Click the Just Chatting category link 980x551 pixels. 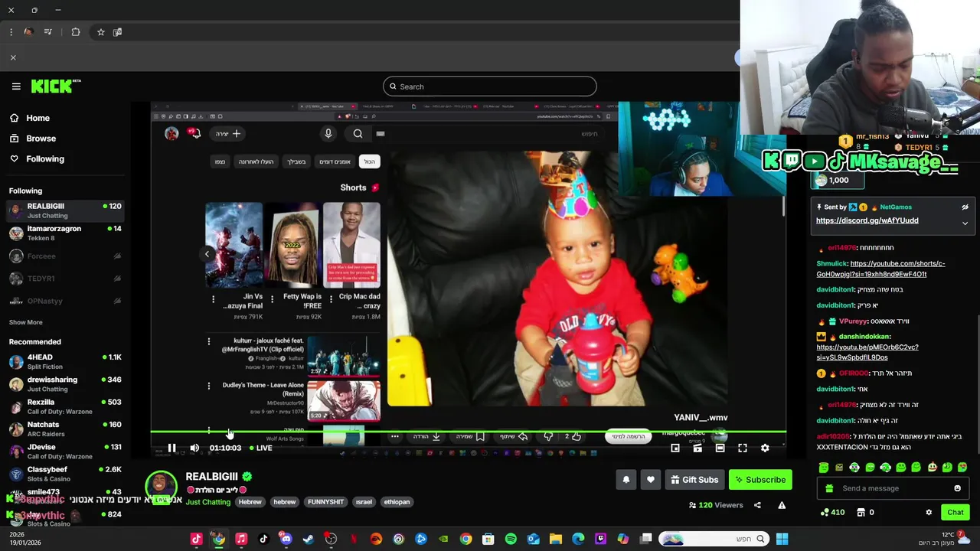tap(208, 502)
